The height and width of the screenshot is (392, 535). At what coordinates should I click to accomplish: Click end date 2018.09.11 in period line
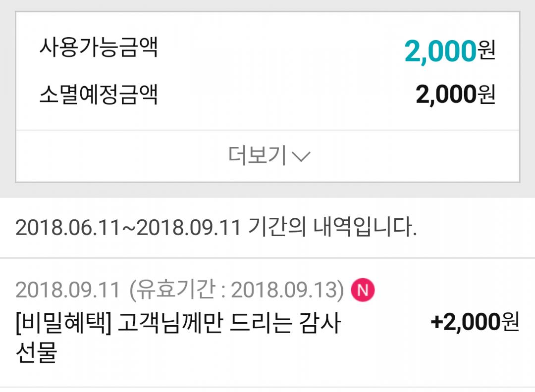click(x=188, y=228)
